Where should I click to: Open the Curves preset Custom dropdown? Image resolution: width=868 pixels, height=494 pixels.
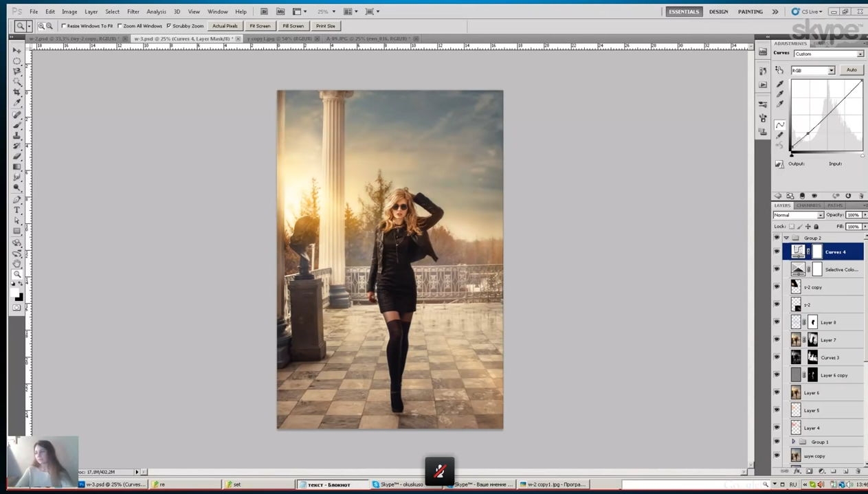pos(829,54)
